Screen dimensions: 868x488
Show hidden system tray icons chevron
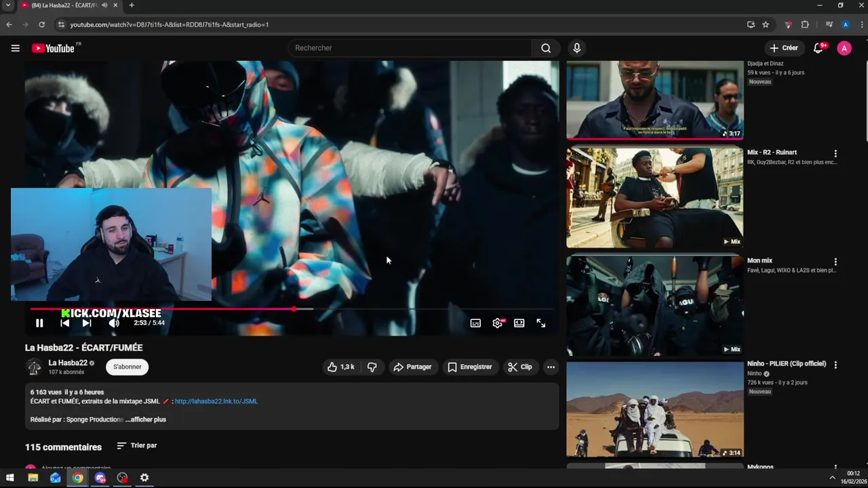click(832, 478)
